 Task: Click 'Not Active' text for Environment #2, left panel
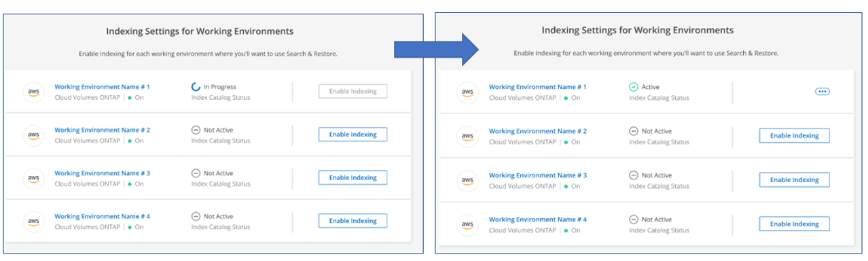(219, 130)
